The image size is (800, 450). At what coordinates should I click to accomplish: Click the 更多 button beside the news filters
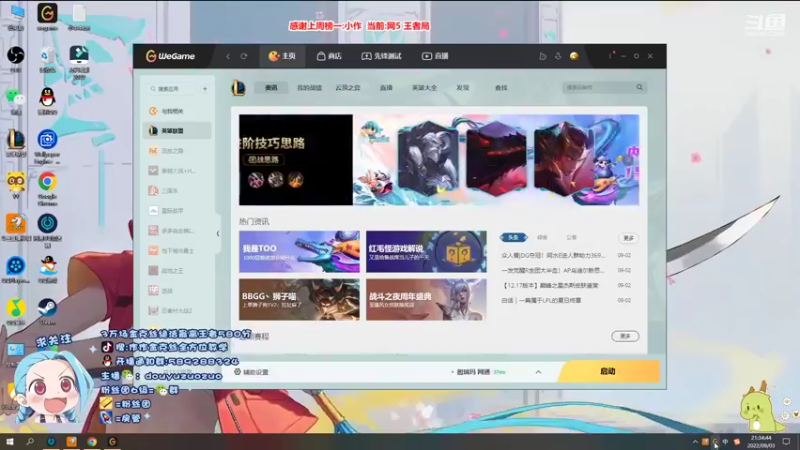pos(629,238)
